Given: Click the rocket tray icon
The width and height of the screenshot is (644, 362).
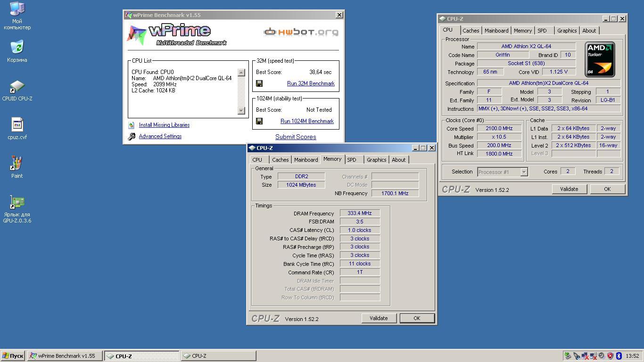Looking at the screenshot, I should click(577, 356).
